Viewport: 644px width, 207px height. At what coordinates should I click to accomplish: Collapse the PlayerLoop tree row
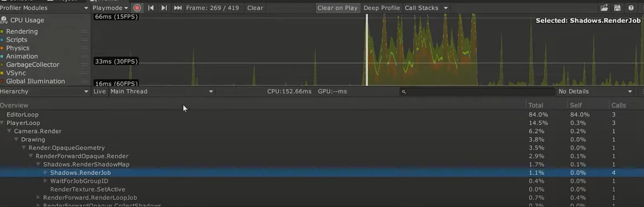(x=2, y=123)
